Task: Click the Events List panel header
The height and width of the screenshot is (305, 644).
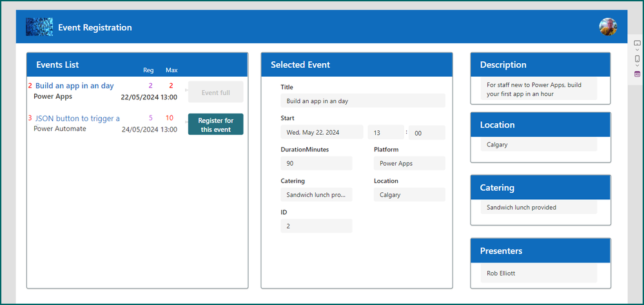Action: pyautogui.click(x=137, y=64)
